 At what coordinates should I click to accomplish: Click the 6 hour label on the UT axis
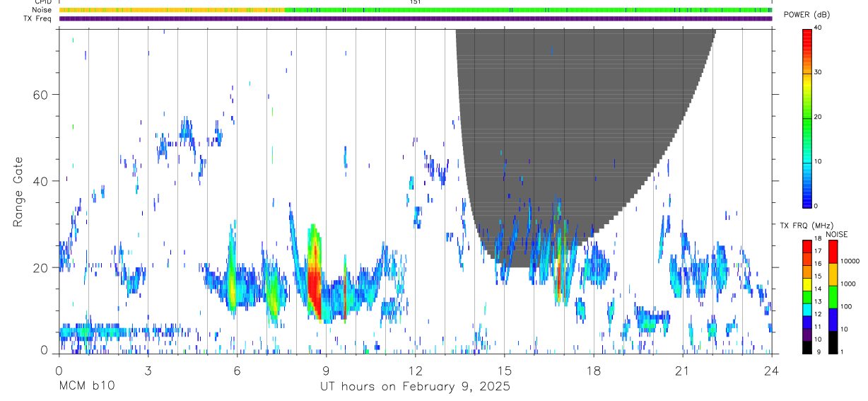click(237, 370)
